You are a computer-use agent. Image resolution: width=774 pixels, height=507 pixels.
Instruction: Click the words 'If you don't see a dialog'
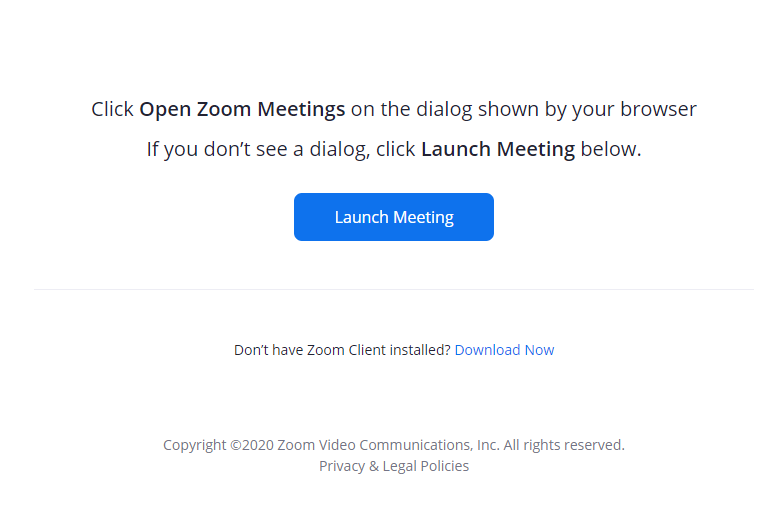(x=258, y=149)
